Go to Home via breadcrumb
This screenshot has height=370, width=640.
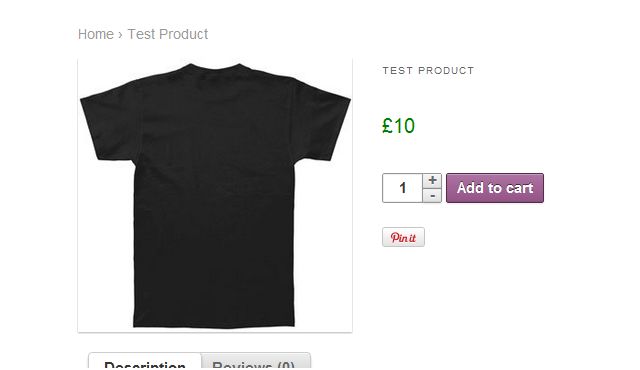(96, 34)
